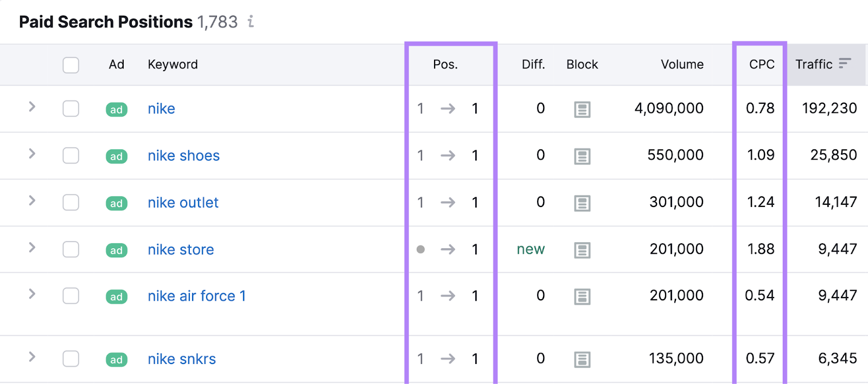Open the SERP block icon for nike

tap(582, 109)
